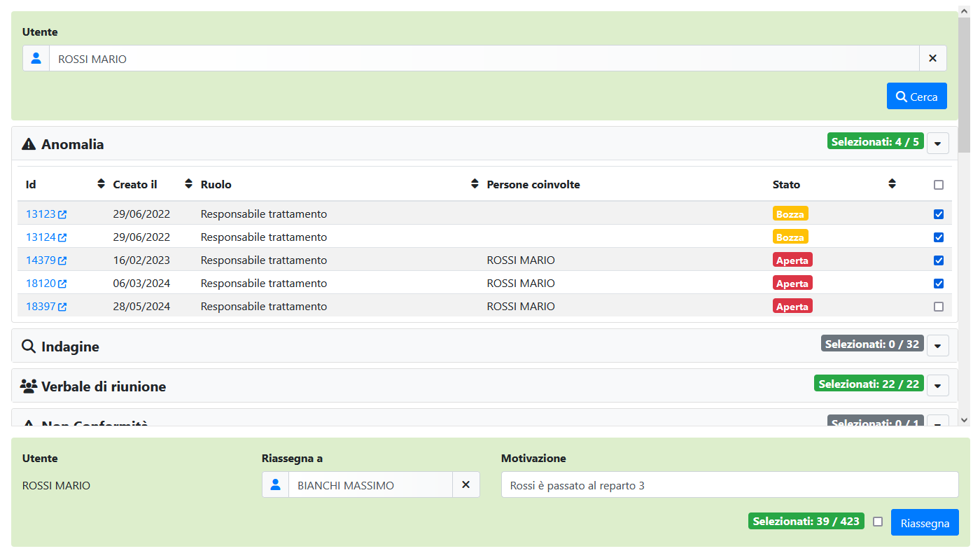Toggle the select-all checkbox in the Anomalia header
The width and height of the screenshot is (980, 558).
(x=939, y=184)
